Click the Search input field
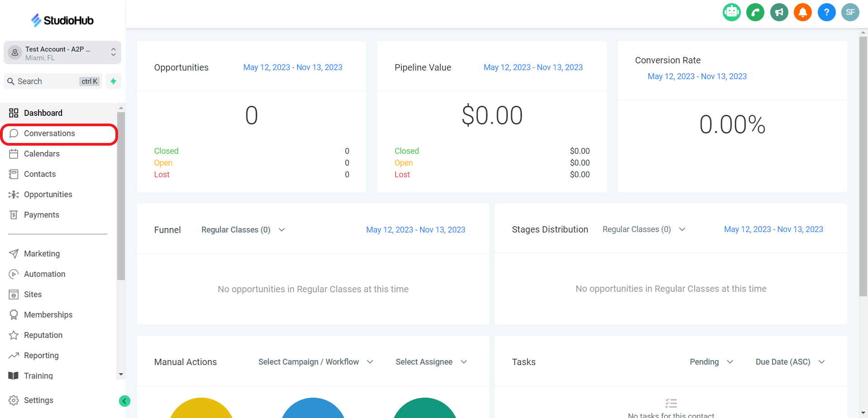868x418 pixels. coord(53,81)
